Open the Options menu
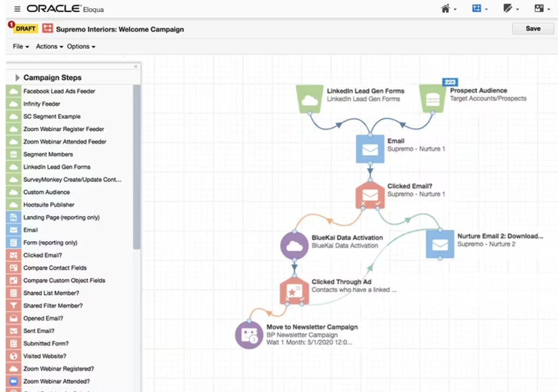This screenshot has width=558, height=392. pyautogui.click(x=81, y=47)
